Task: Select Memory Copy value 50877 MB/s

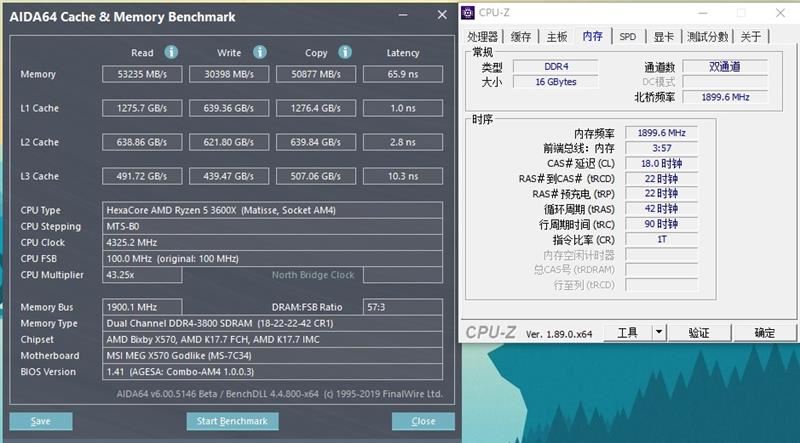Action: [316, 74]
